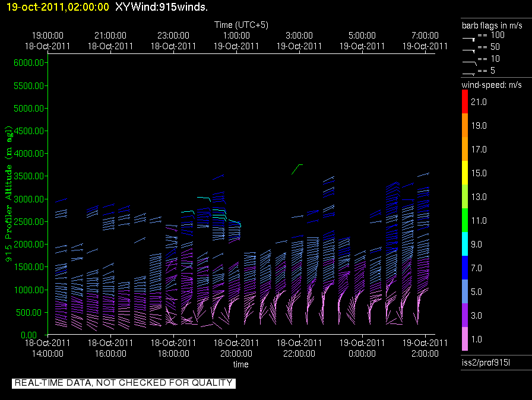The height and width of the screenshot is (400, 532).
Task: Click the 19-Oct-2011 0:00:00 bottom axis label
Action: point(362,348)
